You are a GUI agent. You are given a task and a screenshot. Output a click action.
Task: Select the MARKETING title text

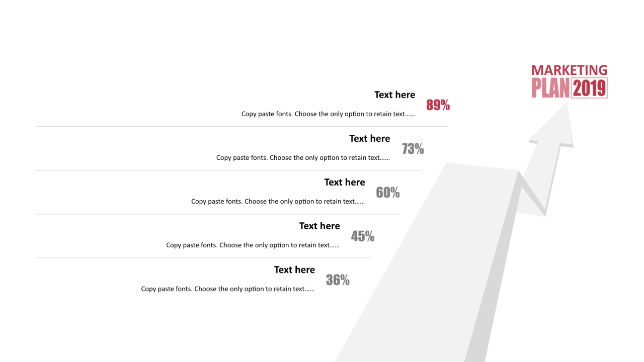(570, 70)
